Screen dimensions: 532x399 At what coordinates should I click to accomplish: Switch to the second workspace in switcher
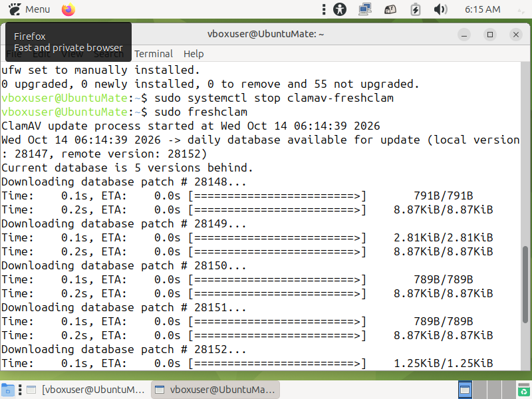pyautogui.click(x=479, y=390)
